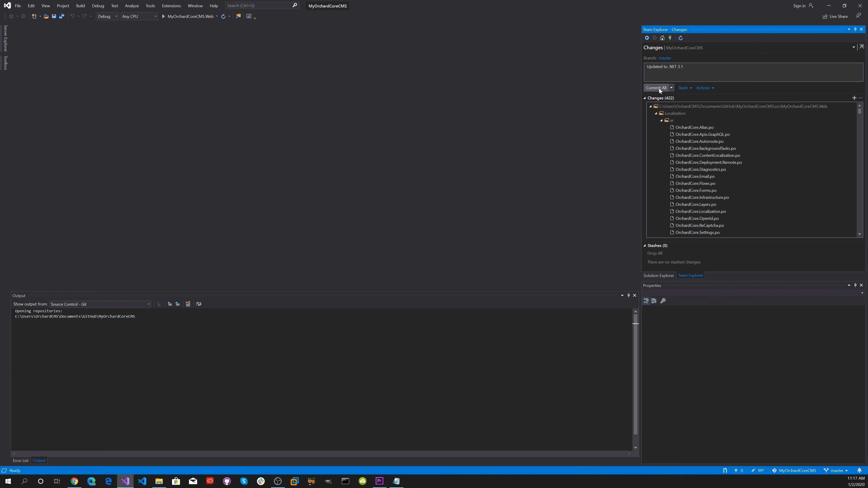Open the Analyze menu

(x=132, y=6)
